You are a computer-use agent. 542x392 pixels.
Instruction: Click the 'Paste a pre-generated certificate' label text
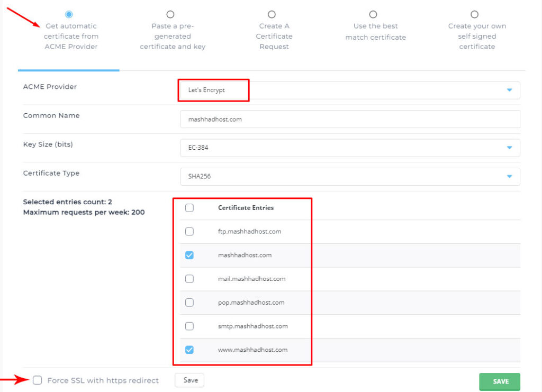pyautogui.click(x=173, y=37)
